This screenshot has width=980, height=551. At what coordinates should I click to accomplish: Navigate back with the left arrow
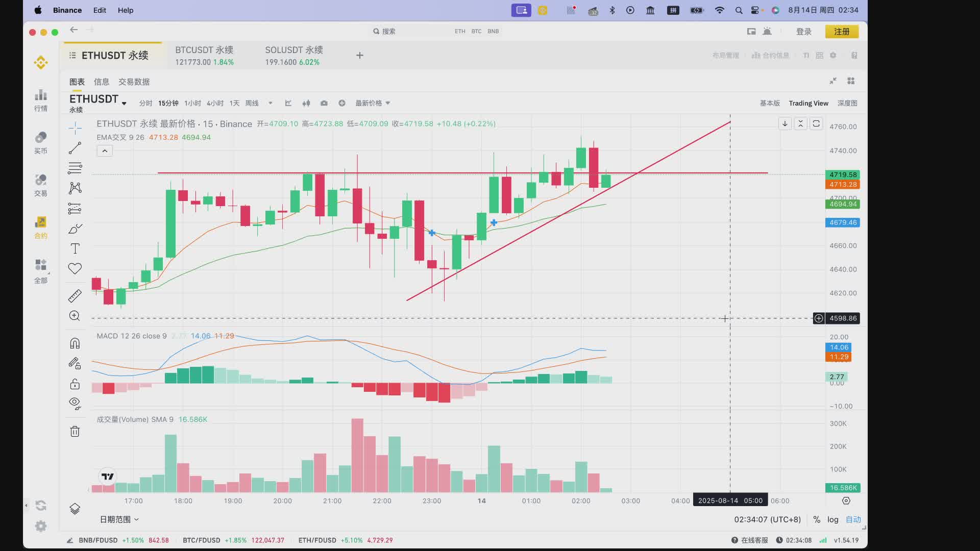point(74,30)
